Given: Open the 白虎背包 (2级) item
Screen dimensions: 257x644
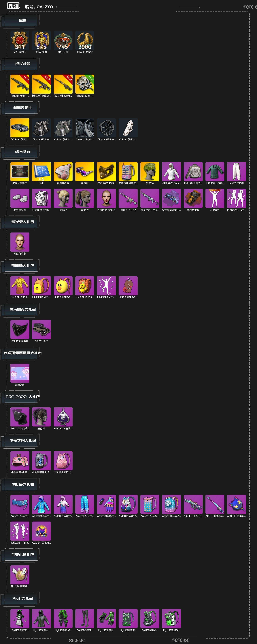Looking at the screenshot, I should (41, 198).
